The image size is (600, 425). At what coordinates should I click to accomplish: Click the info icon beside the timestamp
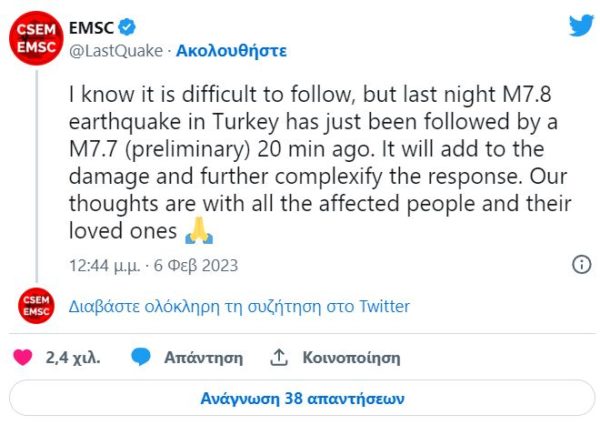pos(581,265)
